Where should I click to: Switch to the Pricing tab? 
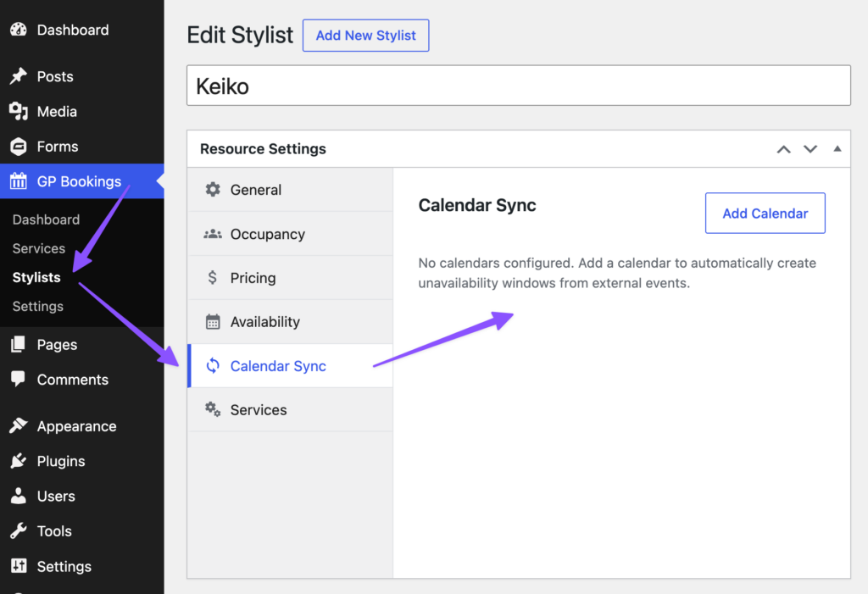(291, 277)
